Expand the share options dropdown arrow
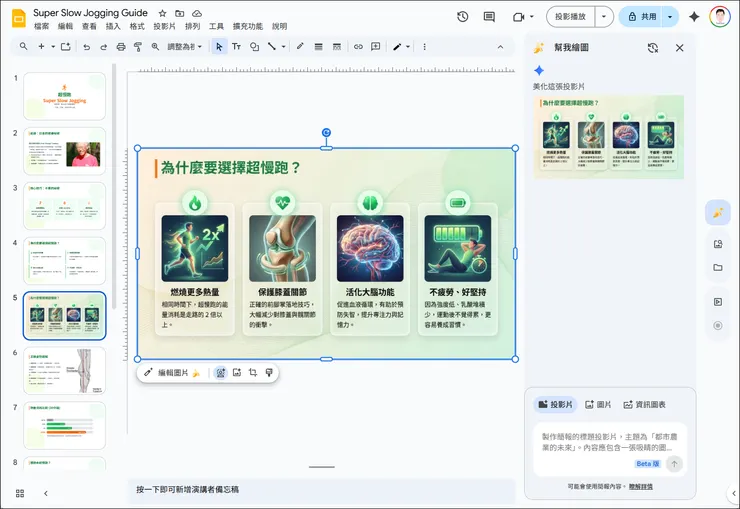740x509 pixels. tap(670, 17)
